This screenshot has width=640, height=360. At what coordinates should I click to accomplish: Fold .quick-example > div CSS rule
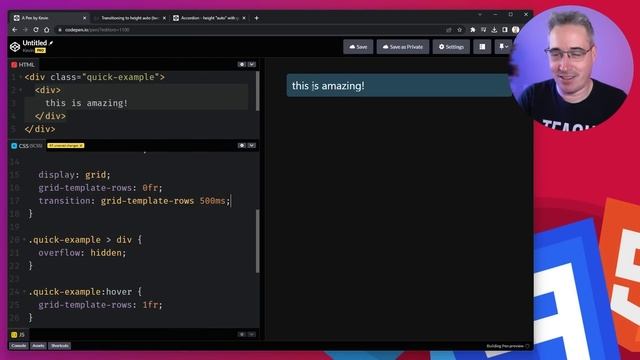coord(24,240)
